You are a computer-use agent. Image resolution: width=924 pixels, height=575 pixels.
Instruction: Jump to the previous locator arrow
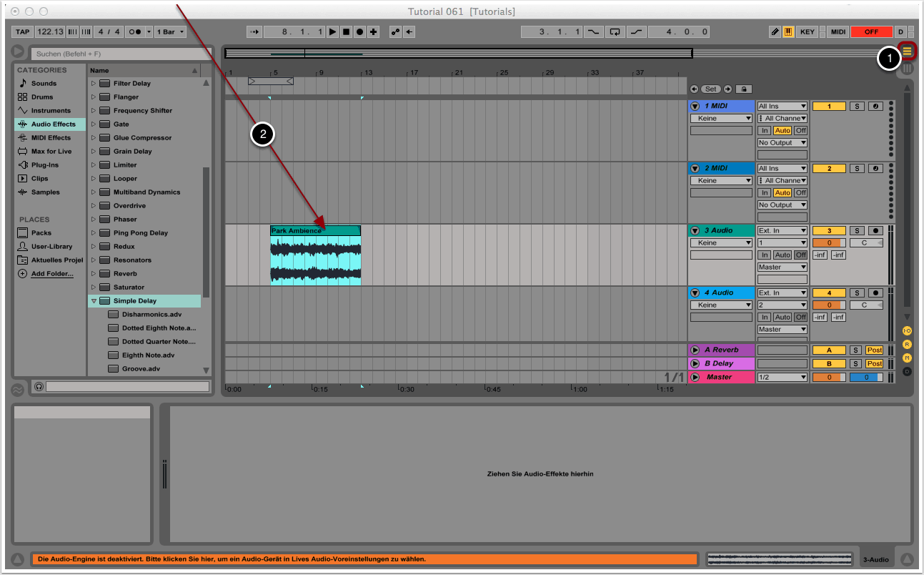click(x=694, y=89)
